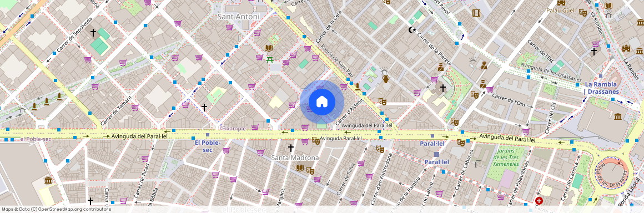The image size is (644, 213).
Task: Select the l'Eixample district label
Action: point(233,129)
